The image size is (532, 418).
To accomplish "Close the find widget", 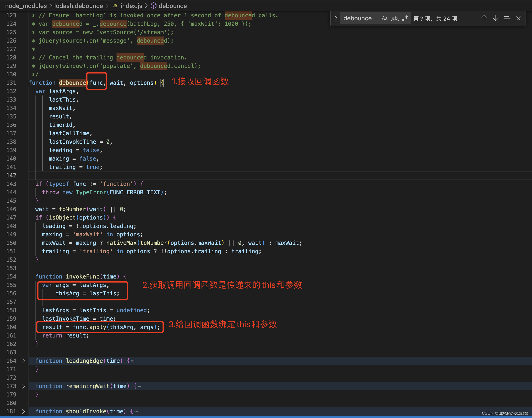I will coord(518,18).
